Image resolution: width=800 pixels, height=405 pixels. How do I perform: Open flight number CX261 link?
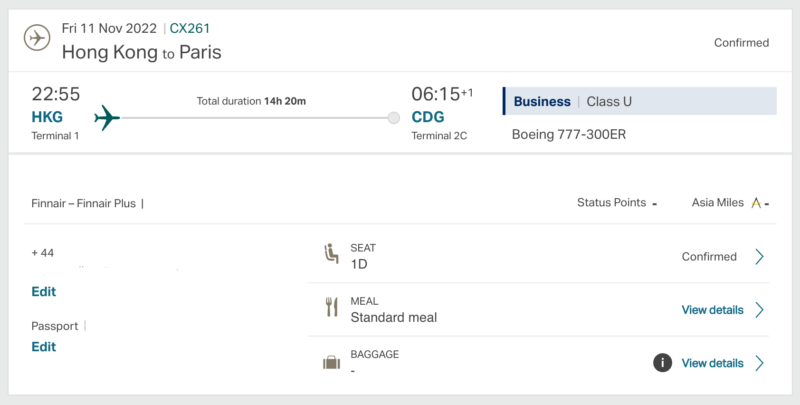coord(190,28)
